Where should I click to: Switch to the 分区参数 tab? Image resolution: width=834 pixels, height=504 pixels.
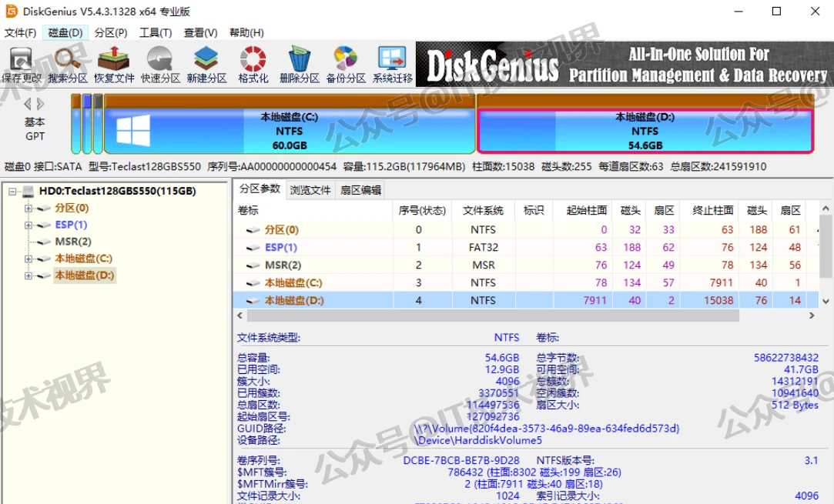click(x=260, y=189)
